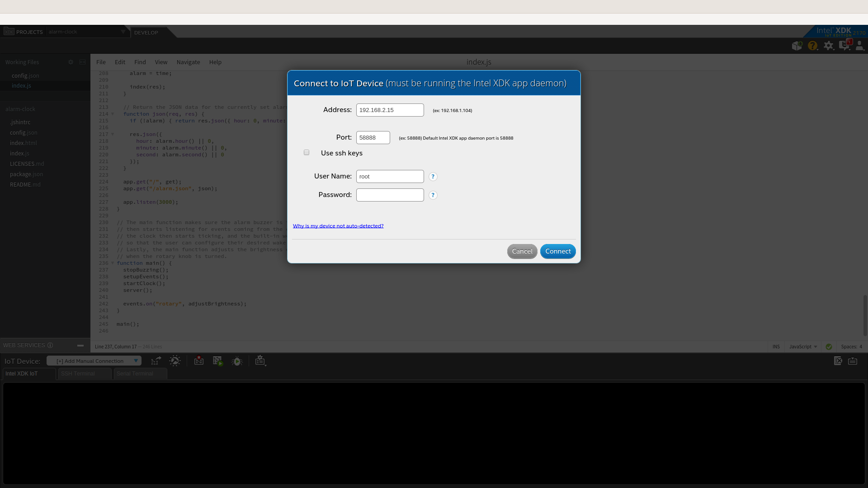
Task: Open the help question mark menu
Action: tap(813, 46)
